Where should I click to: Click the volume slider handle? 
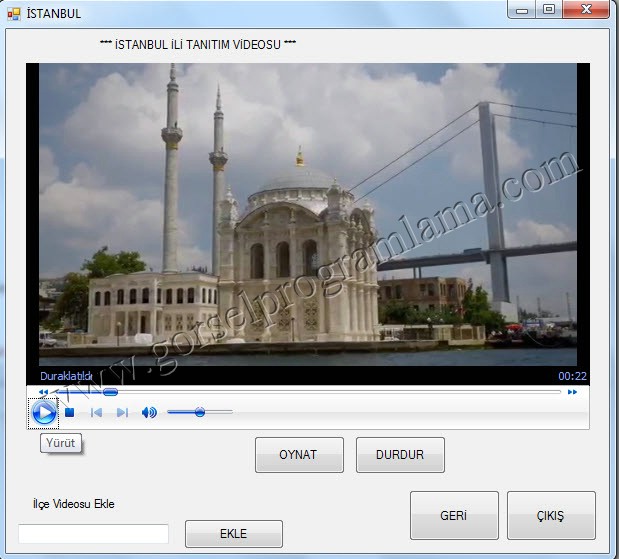pos(200,412)
